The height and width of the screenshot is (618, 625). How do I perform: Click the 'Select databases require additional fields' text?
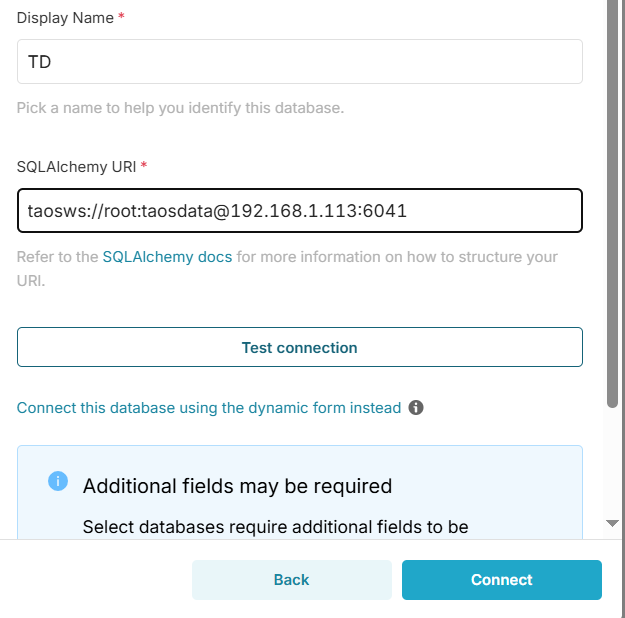275,527
